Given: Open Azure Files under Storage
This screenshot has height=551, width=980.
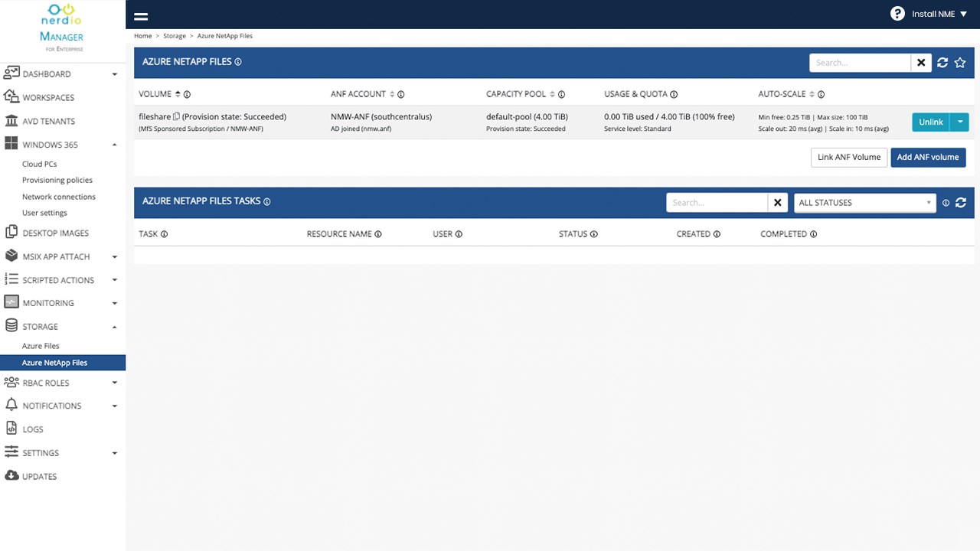Looking at the screenshot, I should [41, 346].
